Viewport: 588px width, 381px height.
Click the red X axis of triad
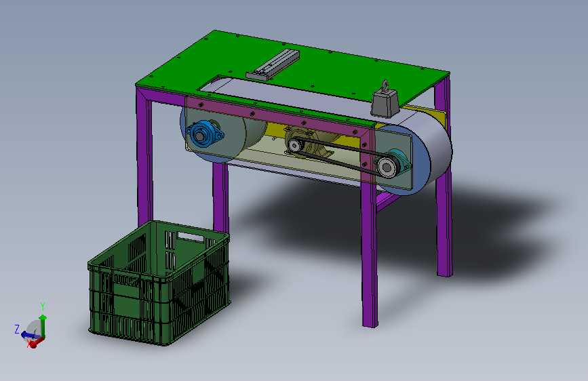click(x=37, y=342)
